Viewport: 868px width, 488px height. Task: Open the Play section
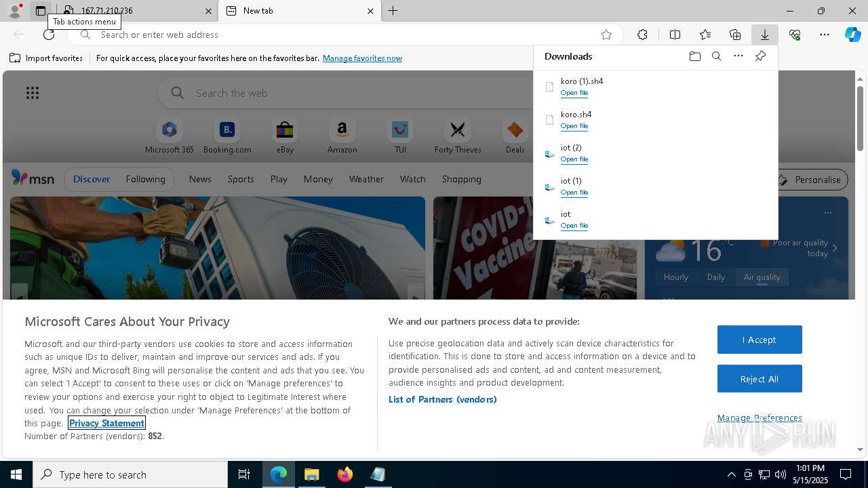[279, 179]
